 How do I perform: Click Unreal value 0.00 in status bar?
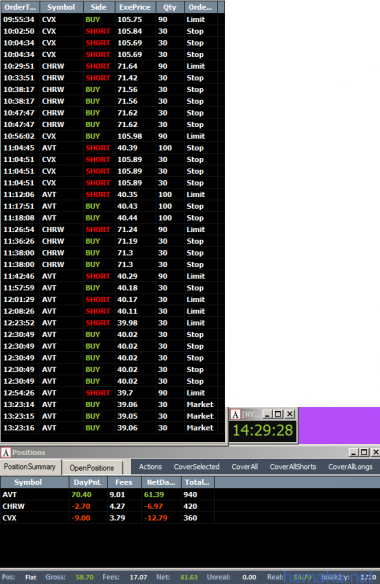click(249, 577)
